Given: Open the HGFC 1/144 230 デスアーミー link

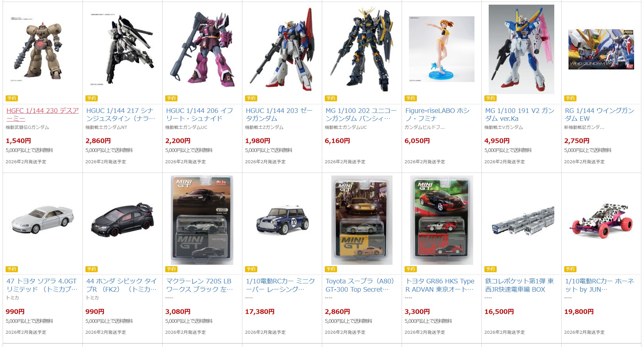Looking at the screenshot, I should [43, 115].
